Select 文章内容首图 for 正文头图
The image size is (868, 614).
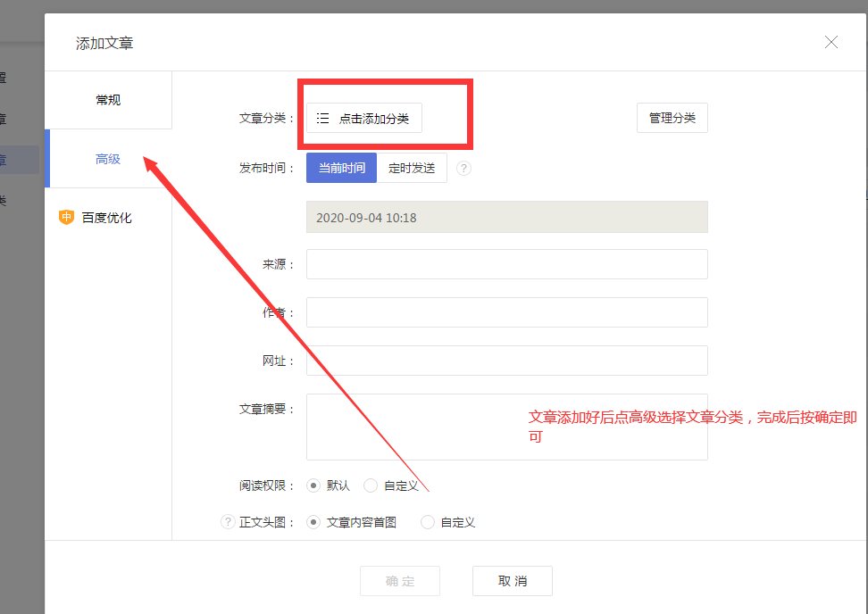[x=313, y=522]
